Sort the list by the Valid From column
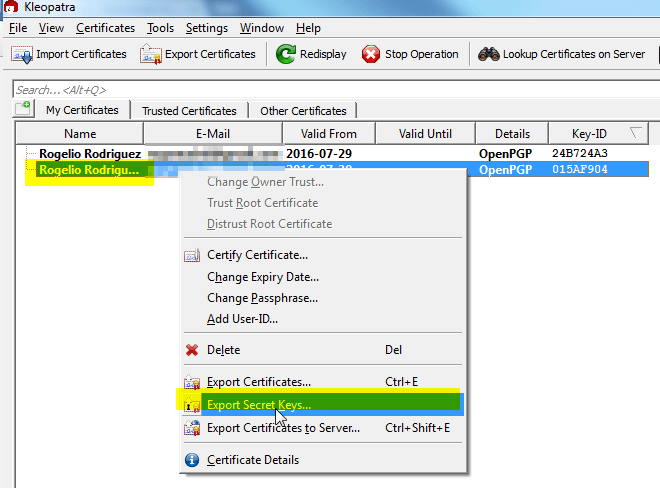 [x=327, y=133]
